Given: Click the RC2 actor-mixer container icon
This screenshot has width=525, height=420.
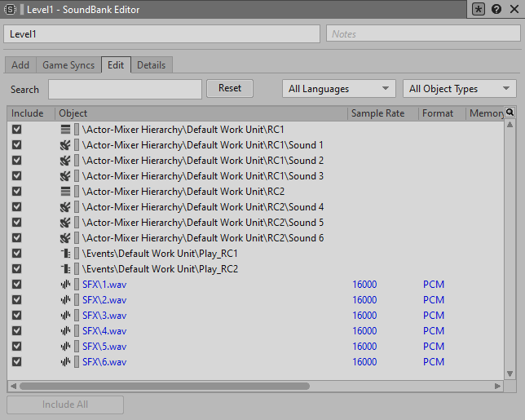Looking at the screenshot, I should point(66,192).
